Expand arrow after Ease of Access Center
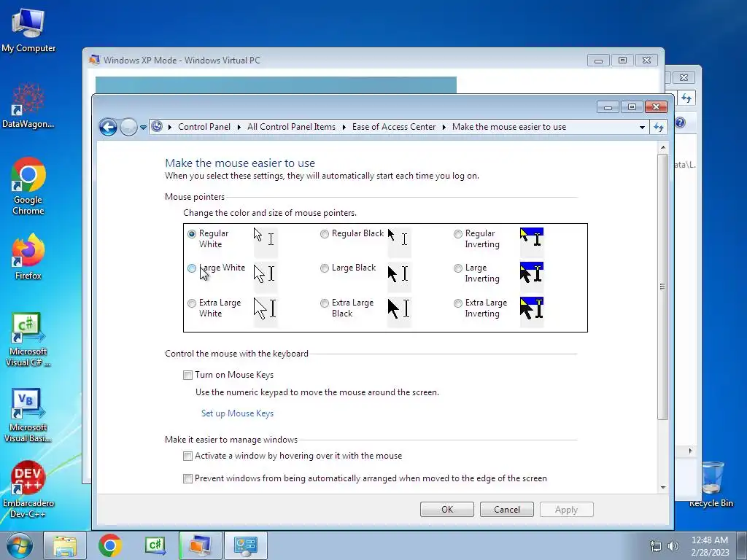The height and width of the screenshot is (560, 747). pyautogui.click(x=444, y=127)
